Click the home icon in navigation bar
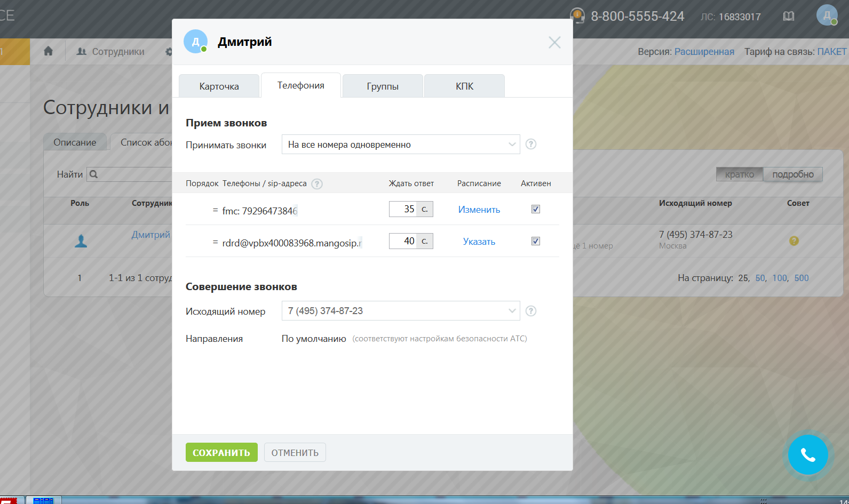Viewport: 849px width, 504px height. point(48,51)
